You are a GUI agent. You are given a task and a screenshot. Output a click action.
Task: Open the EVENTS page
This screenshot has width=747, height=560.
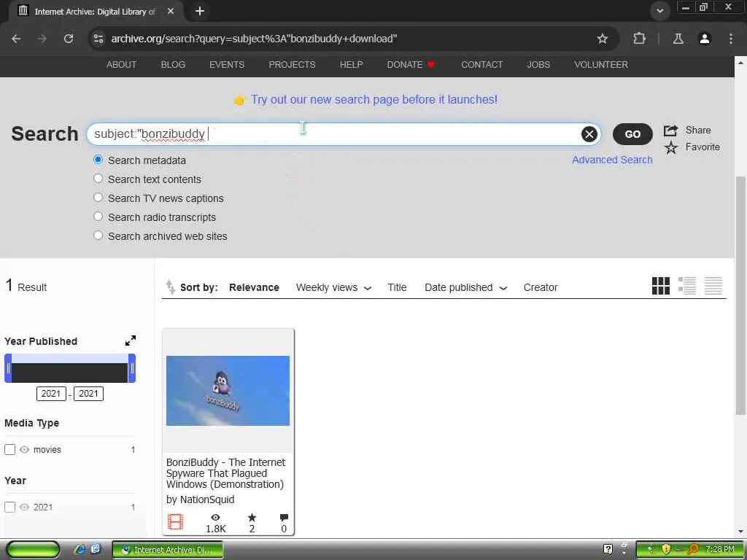(227, 65)
